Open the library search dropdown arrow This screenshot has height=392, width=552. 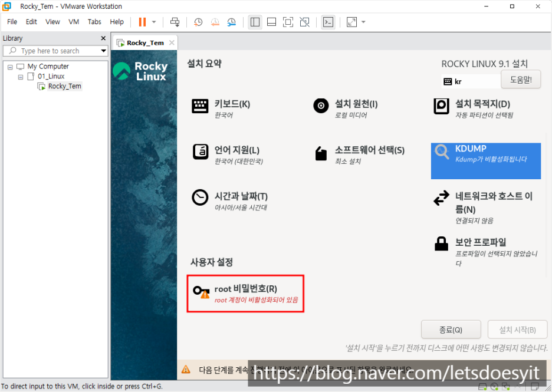[x=104, y=51]
